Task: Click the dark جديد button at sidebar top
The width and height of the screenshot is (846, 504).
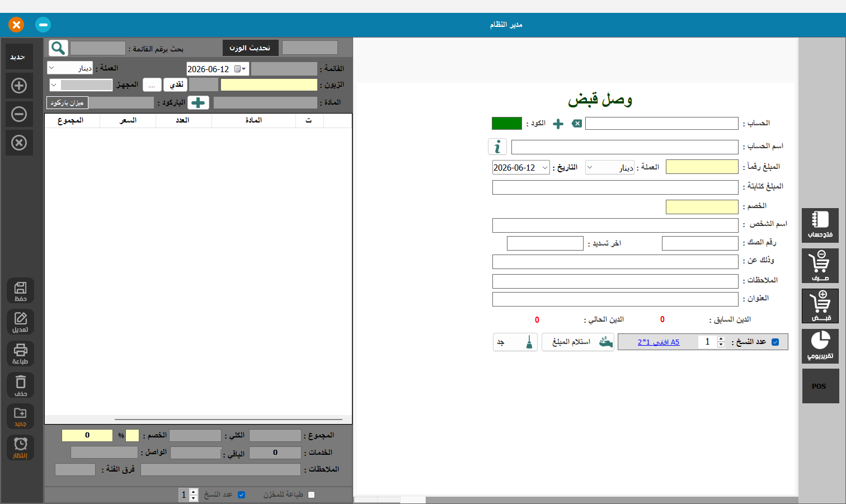Action: (19, 56)
